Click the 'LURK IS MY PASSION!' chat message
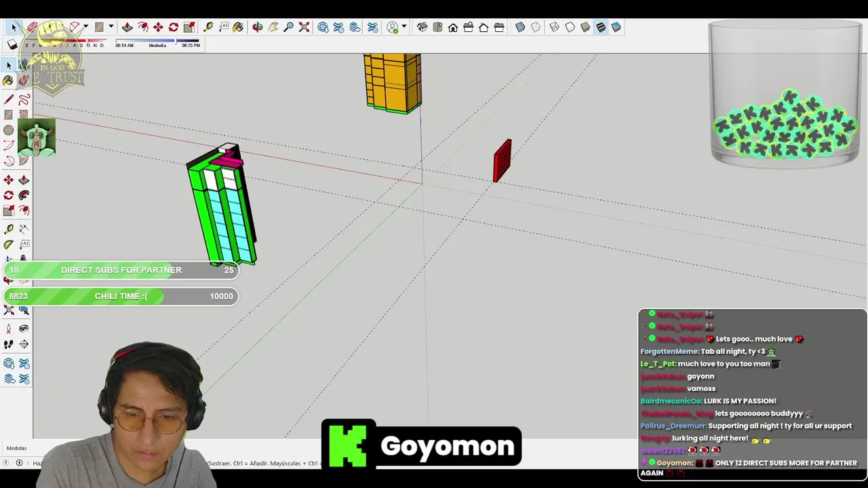868x488 pixels. tap(740, 401)
